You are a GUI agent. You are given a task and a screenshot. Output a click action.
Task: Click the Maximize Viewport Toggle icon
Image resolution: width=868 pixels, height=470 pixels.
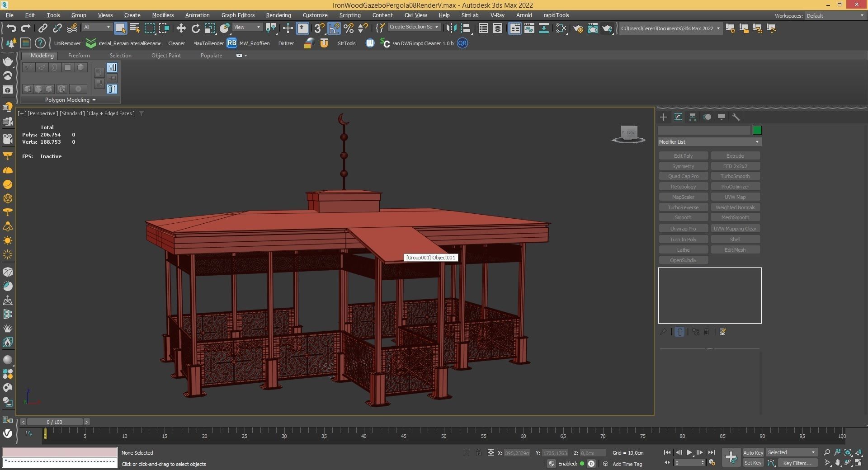coord(858,463)
